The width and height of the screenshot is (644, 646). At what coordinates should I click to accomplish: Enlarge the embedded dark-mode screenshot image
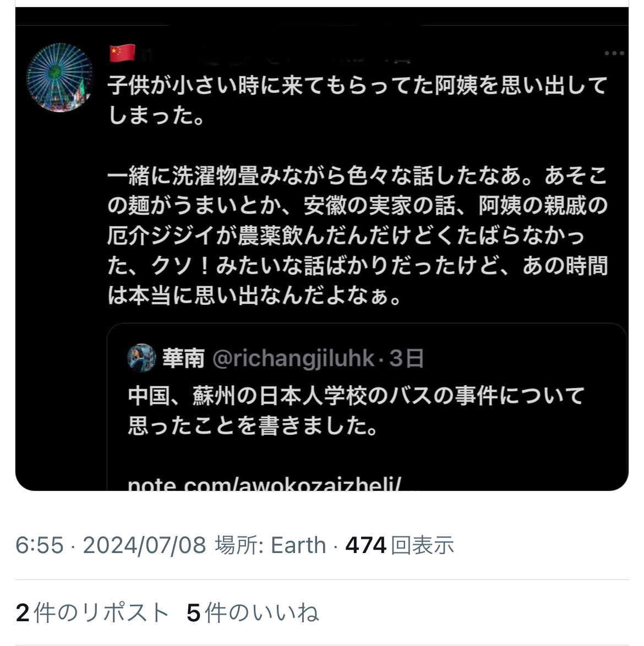[x=322, y=249]
